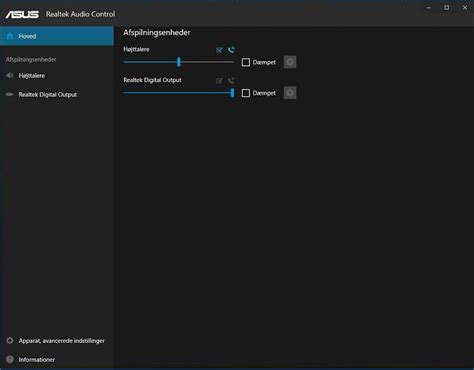Set Højttalere as the default device icon

219,50
